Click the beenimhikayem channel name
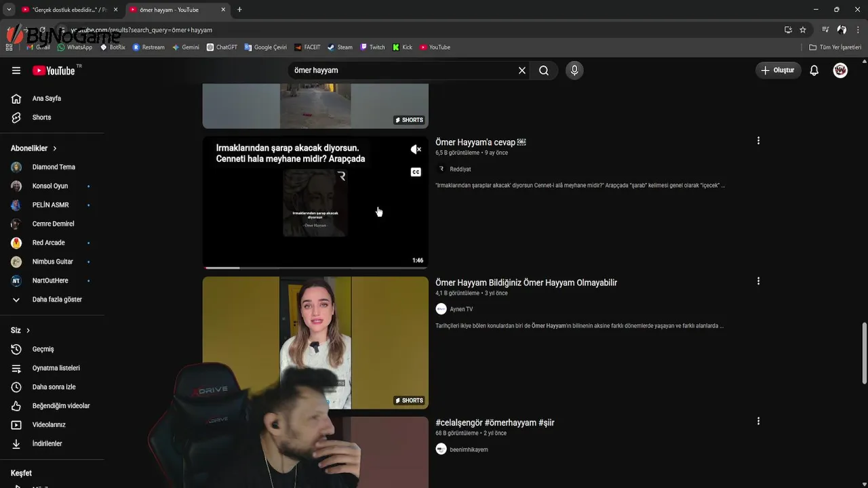 [469, 449]
